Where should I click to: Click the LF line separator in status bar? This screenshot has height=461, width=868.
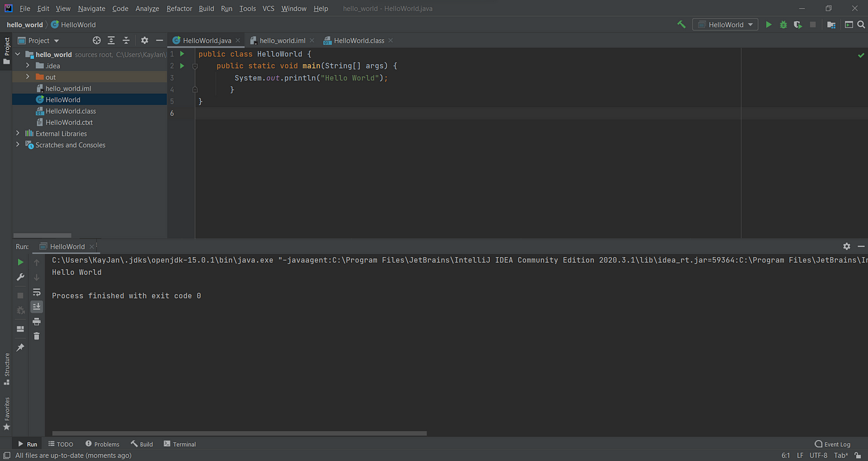click(x=800, y=455)
